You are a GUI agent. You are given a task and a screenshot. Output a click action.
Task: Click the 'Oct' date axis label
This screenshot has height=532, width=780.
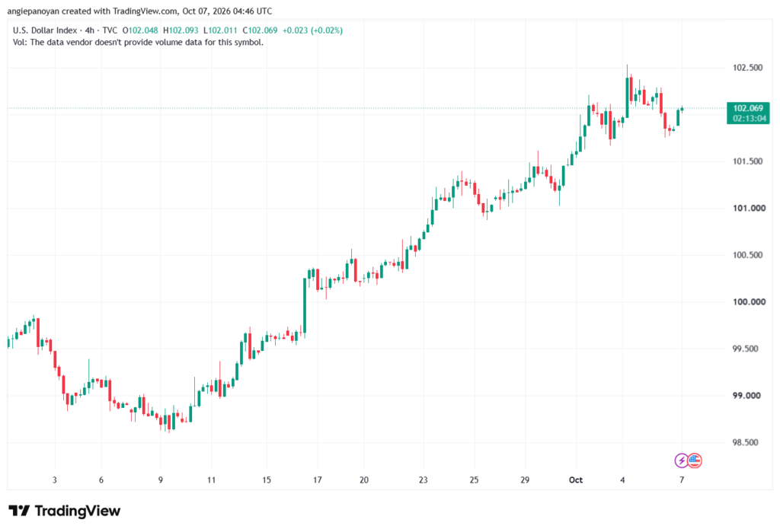coord(576,479)
